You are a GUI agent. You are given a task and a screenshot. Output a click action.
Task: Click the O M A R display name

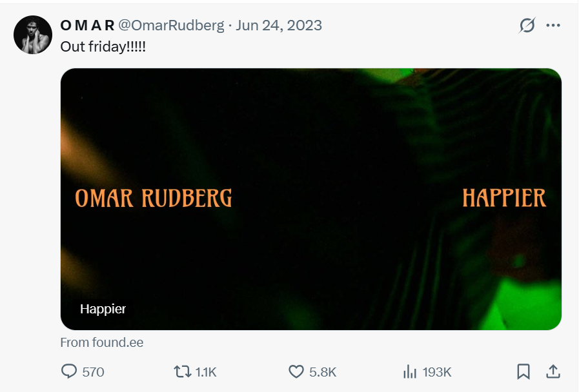87,26
